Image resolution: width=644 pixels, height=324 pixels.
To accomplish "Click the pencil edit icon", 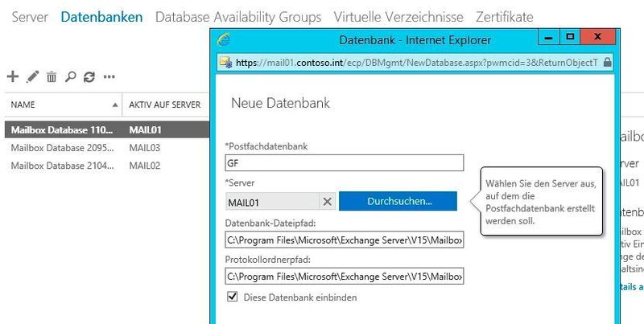I will coord(32,76).
